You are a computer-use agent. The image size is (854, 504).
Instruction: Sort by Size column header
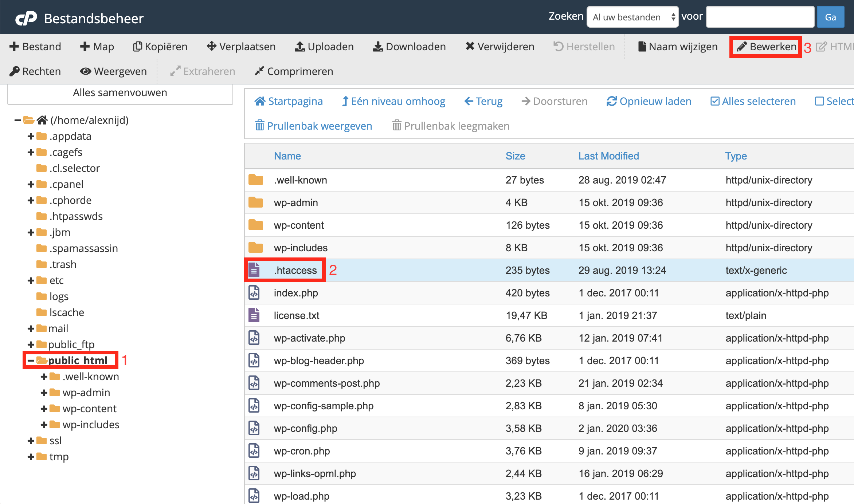click(x=515, y=156)
